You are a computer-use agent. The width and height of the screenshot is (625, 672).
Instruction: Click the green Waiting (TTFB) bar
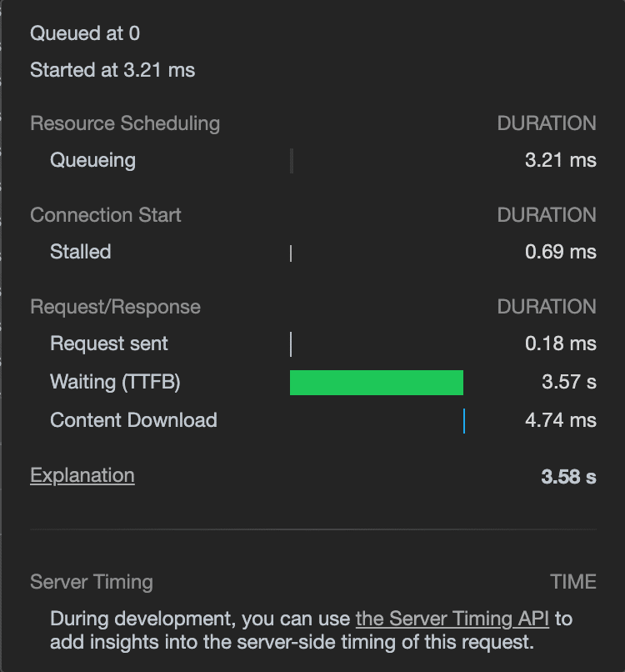tap(376, 383)
